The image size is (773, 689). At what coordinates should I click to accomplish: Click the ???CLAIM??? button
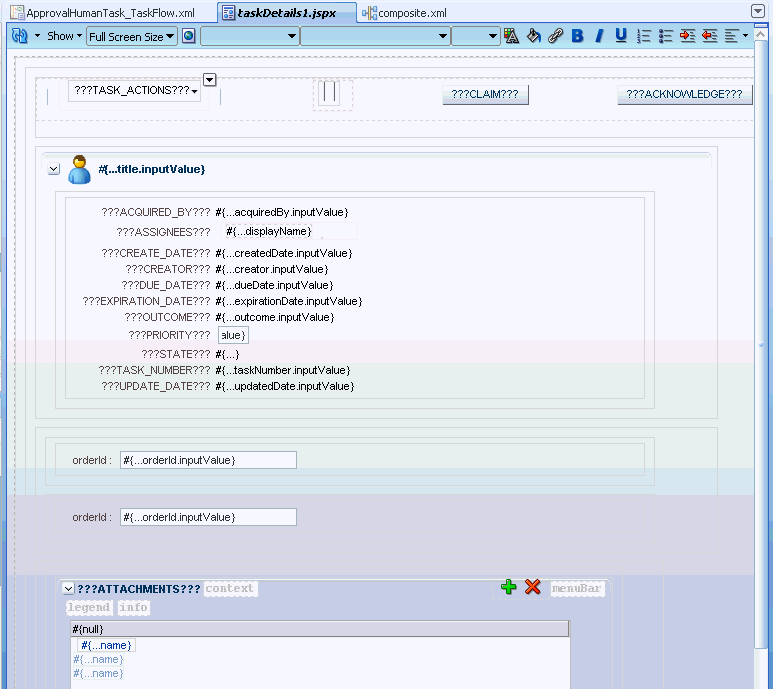coord(485,95)
